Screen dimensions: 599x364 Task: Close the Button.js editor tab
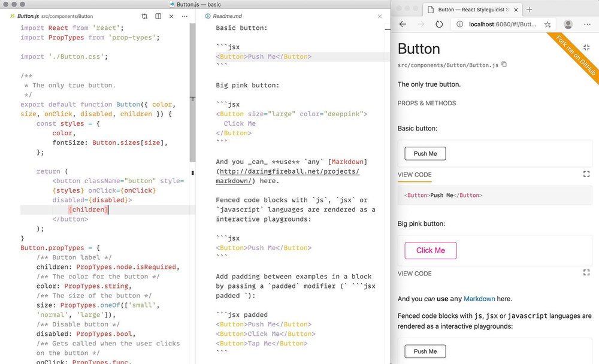pyautogui.click(x=171, y=16)
